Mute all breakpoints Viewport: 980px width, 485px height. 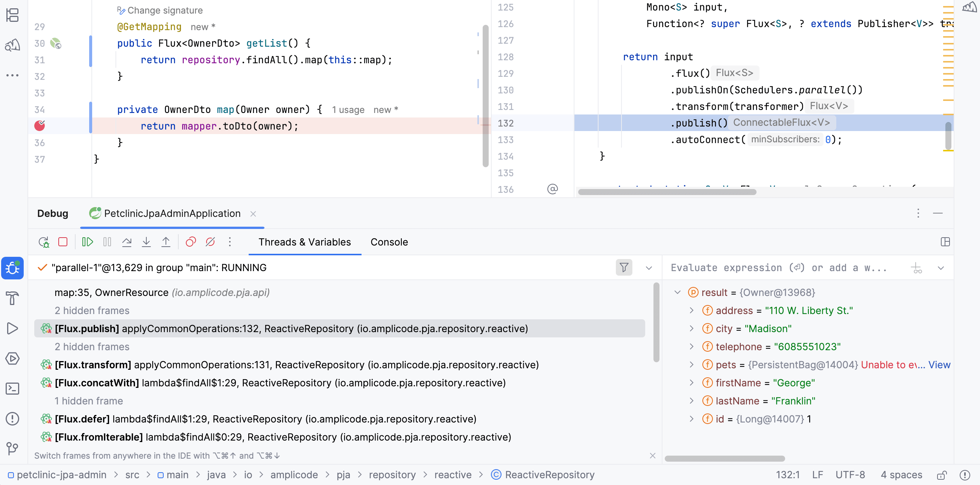(210, 242)
